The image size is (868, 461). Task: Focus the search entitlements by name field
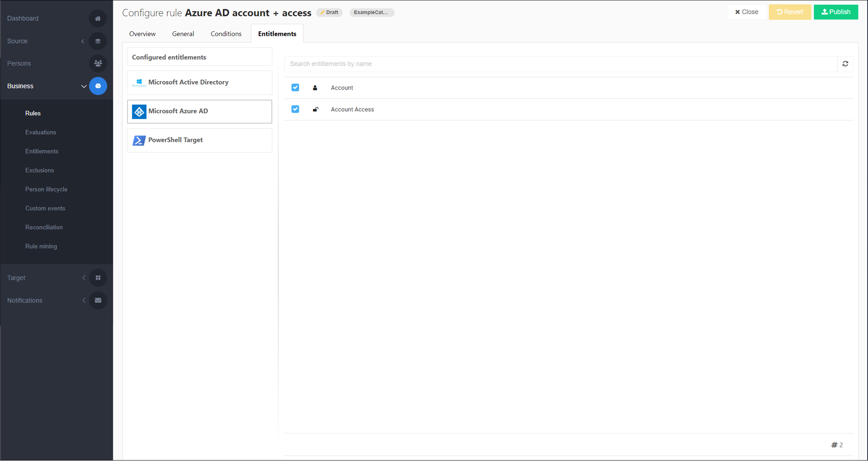560,64
